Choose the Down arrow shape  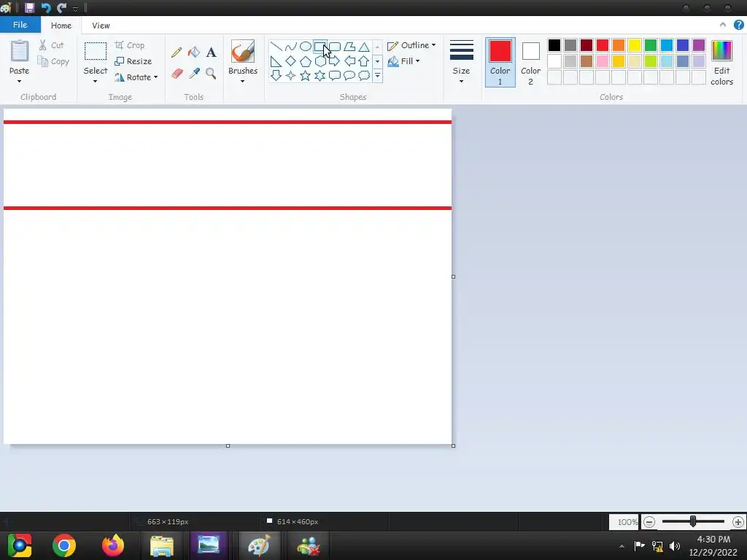[276, 75]
